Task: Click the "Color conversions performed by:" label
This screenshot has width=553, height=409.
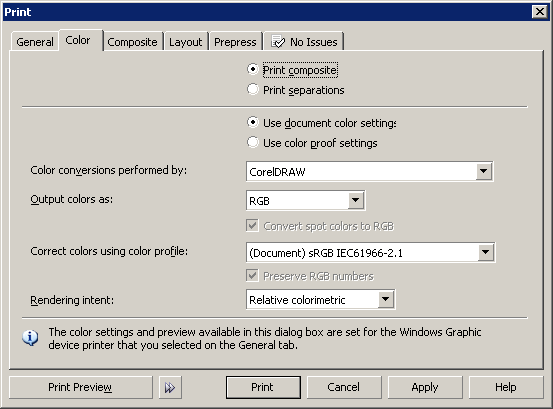Action: (x=109, y=170)
